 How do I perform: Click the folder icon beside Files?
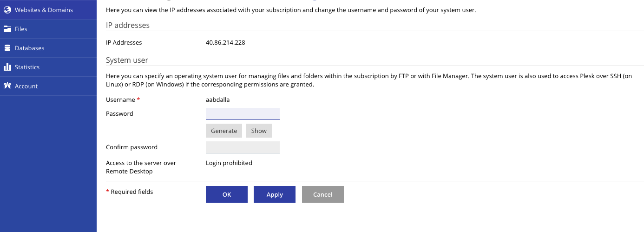coord(7,29)
